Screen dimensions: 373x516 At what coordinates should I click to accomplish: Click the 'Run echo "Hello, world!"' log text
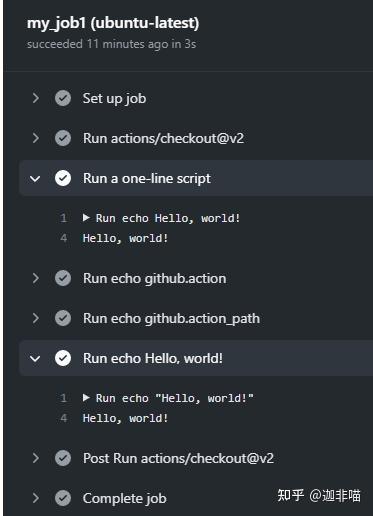point(175,398)
